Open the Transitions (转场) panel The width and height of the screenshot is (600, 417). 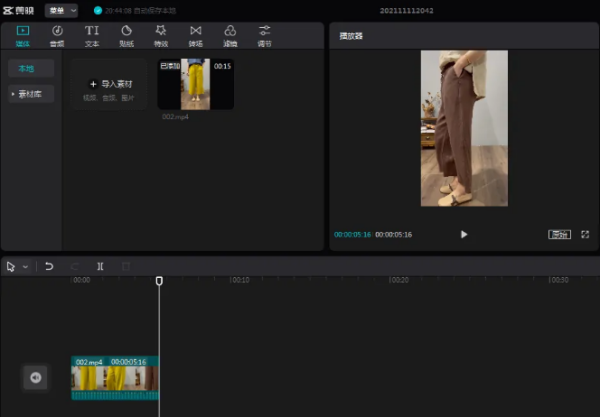coord(195,35)
